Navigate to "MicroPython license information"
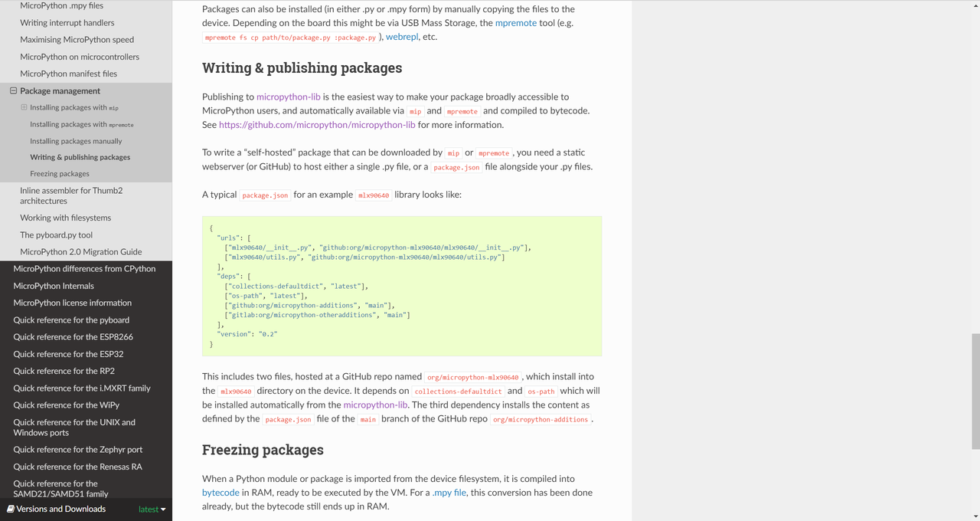This screenshot has width=980, height=521. [x=72, y=302]
